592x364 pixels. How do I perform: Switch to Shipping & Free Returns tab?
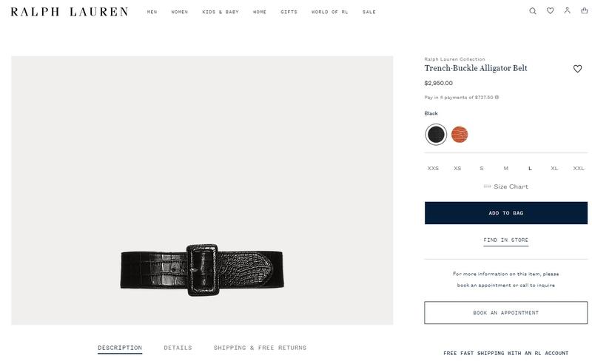click(260, 348)
